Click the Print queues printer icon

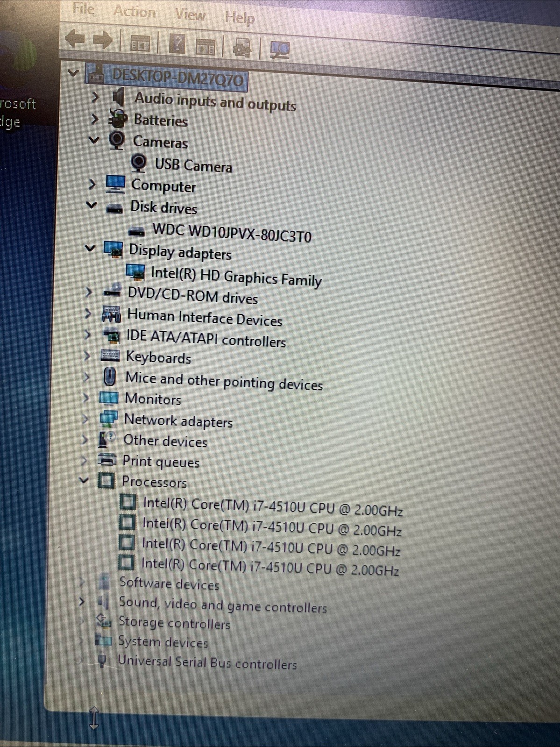[107, 460]
